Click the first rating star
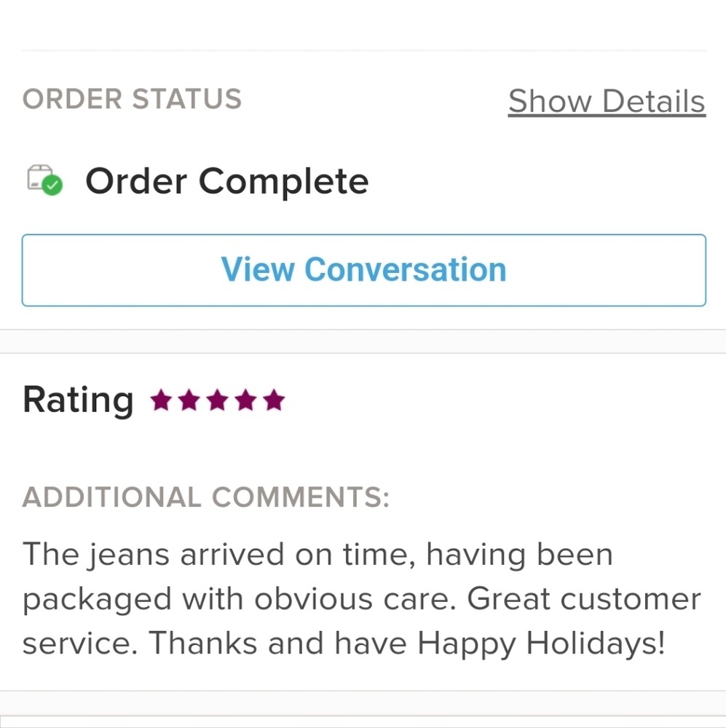This screenshot has height=728, width=726. pyautogui.click(x=160, y=400)
